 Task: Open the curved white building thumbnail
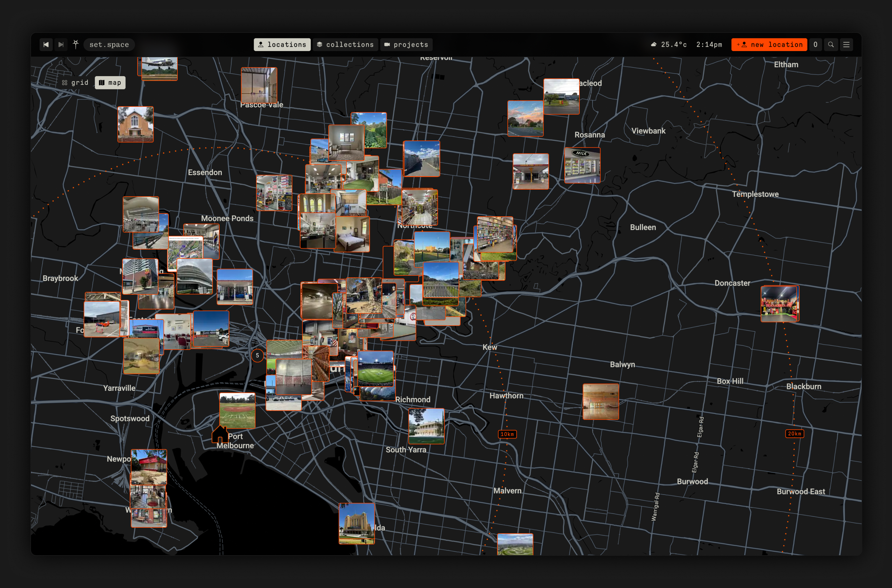[x=195, y=276]
